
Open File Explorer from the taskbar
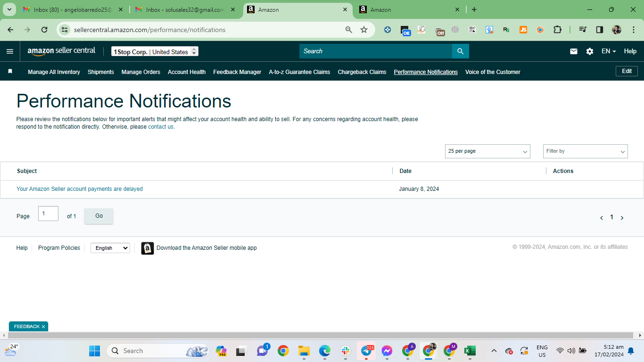[304, 351]
